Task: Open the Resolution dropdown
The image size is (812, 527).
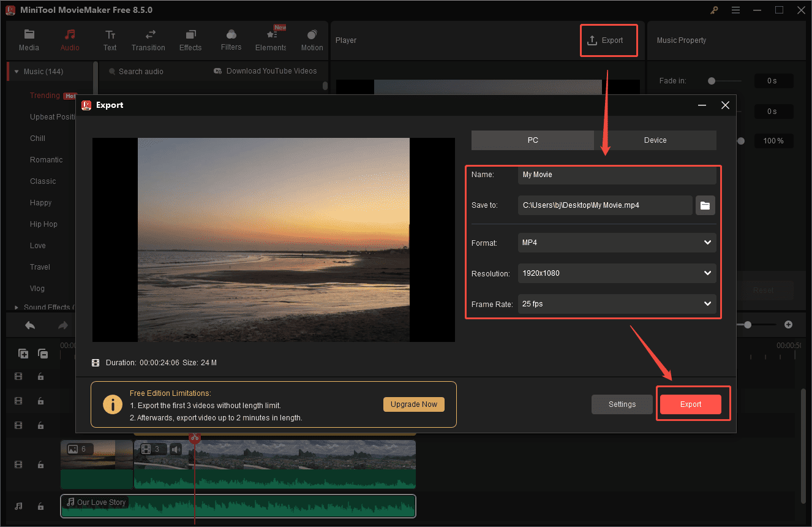Action: tap(616, 273)
